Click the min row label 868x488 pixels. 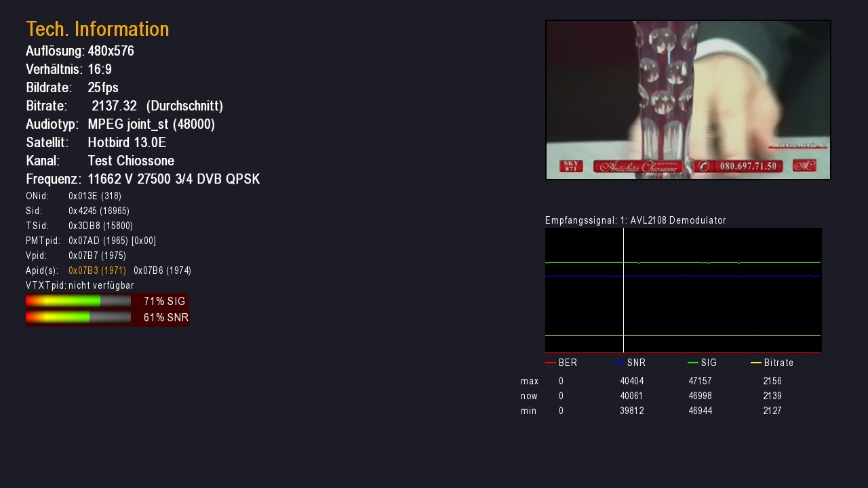[x=528, y=411]
